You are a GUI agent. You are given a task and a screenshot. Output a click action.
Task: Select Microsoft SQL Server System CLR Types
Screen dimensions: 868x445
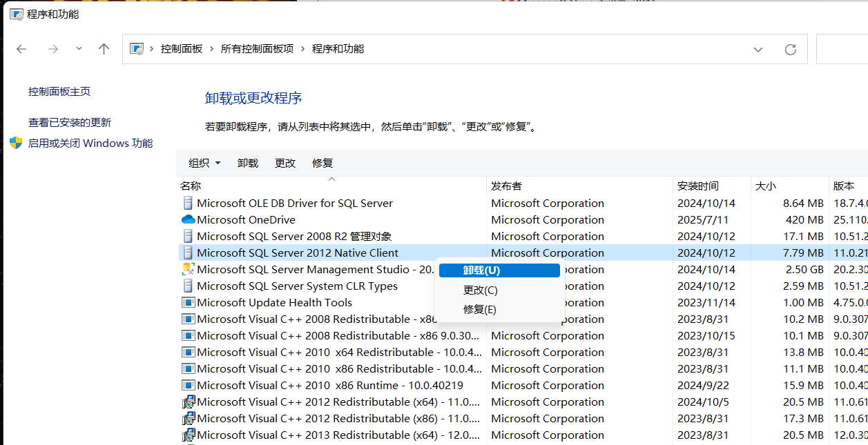pos(297,286)
